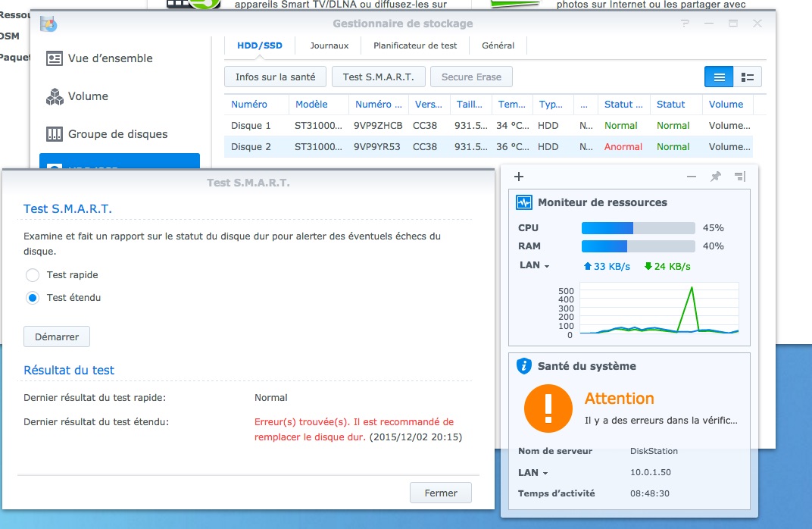
Task: Add a widget with the plus icon
Action: [x=519, y=177]
